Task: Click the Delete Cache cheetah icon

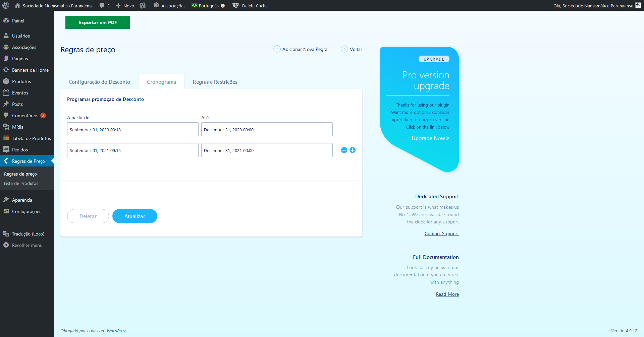Action: tap(236, 5)
